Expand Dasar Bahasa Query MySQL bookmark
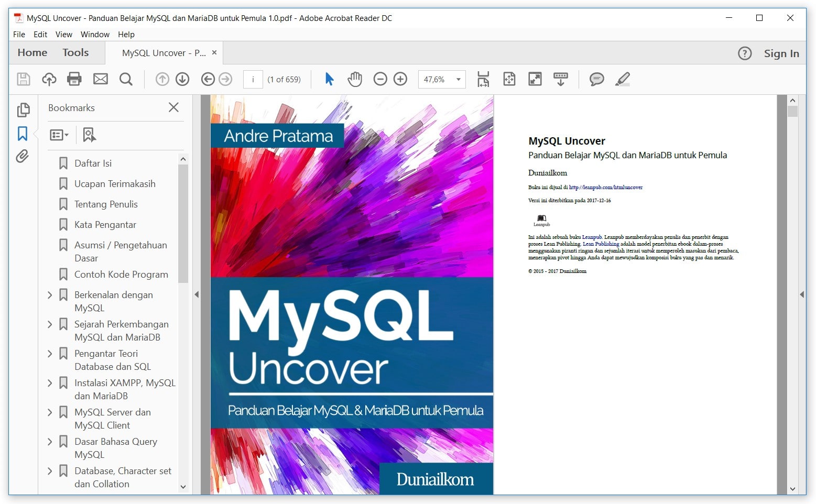The width and height of the screenshot is (816, 504). 50,442
